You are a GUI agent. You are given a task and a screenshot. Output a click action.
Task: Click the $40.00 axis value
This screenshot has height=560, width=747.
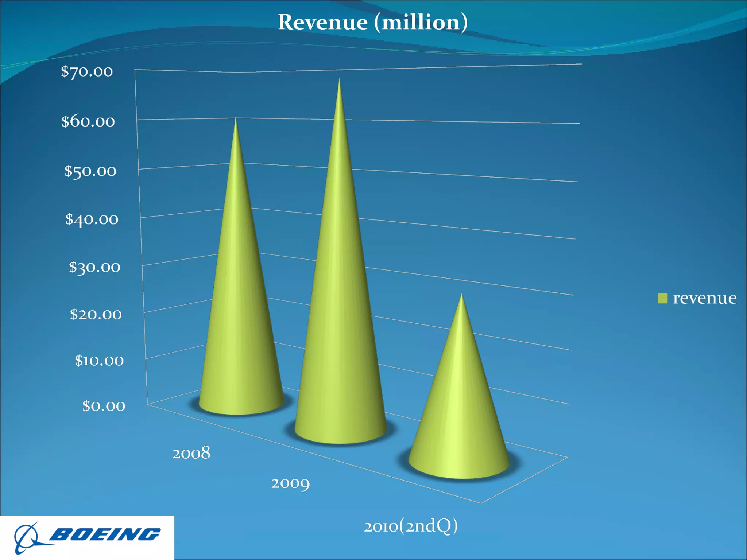(92, 219)
